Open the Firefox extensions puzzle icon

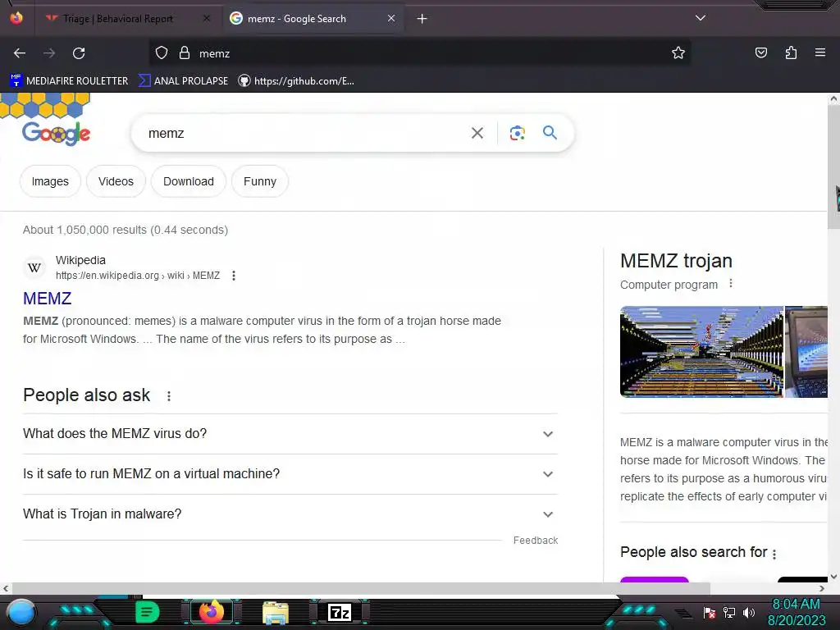[x=791, y=52]
